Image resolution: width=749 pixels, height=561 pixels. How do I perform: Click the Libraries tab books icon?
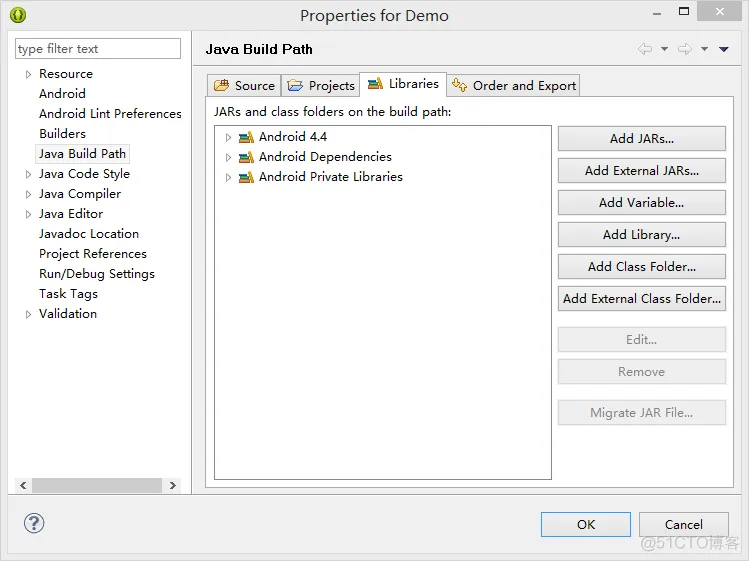[x=375, y=84]
